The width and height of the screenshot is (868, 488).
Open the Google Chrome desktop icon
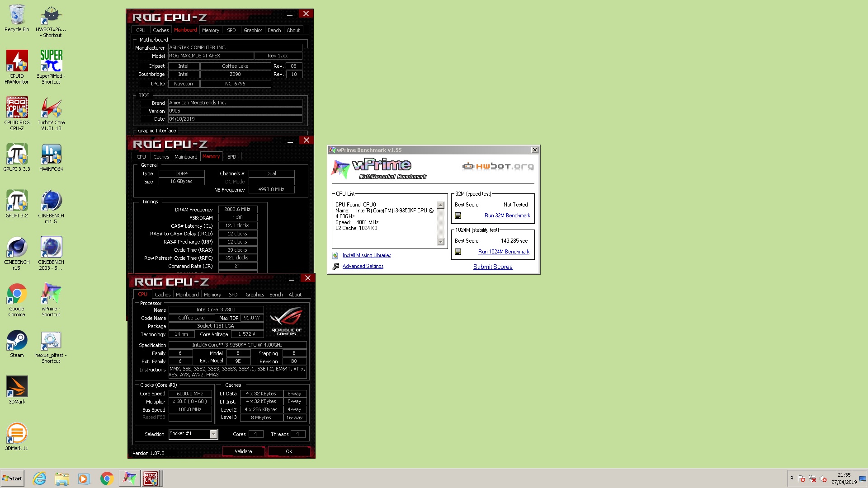pos(17,300)
